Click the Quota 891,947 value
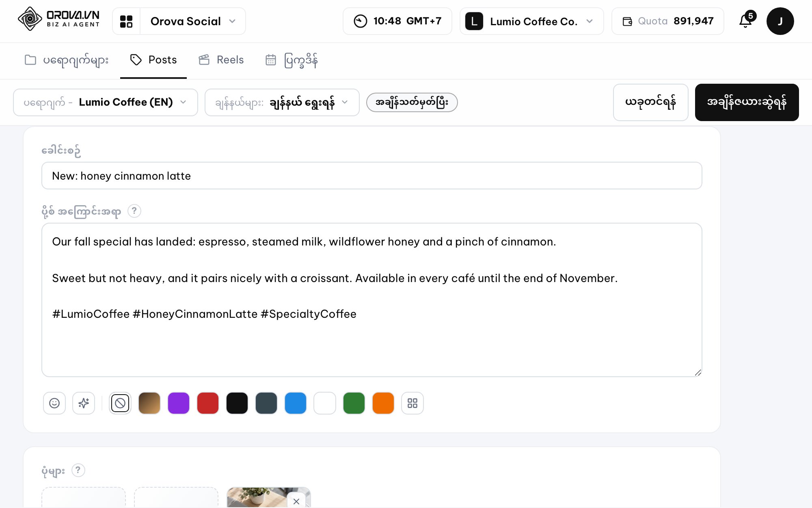 click(x=693, y=21)
